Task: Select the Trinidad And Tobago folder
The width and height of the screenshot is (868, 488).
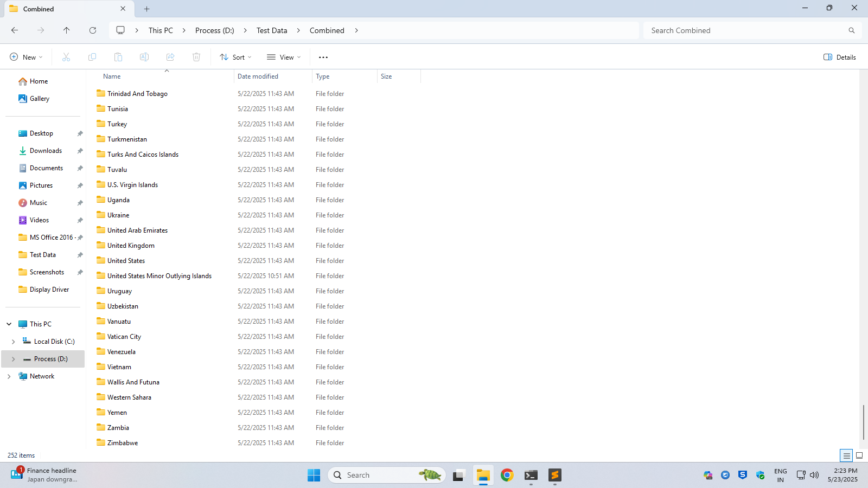Action: coord(137,94)
